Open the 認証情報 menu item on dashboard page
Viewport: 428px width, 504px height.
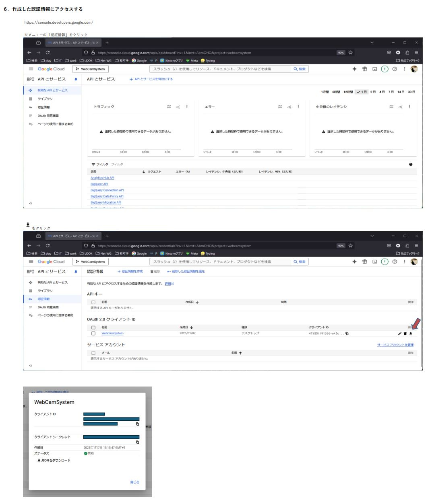pyautogui.click(x=44, y=107)
